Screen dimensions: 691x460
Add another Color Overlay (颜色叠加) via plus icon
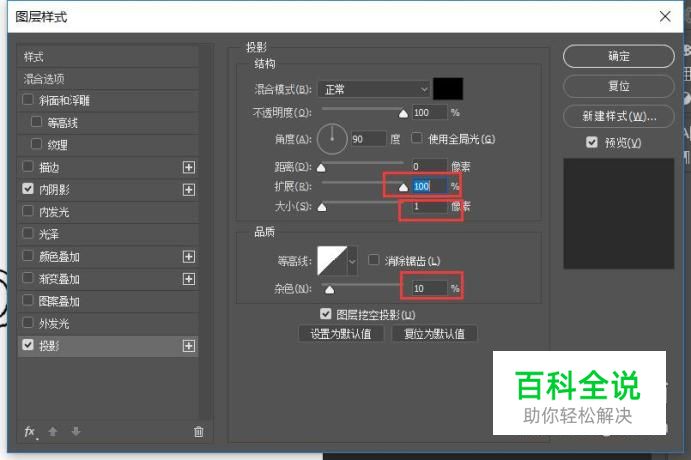point(189,256)
